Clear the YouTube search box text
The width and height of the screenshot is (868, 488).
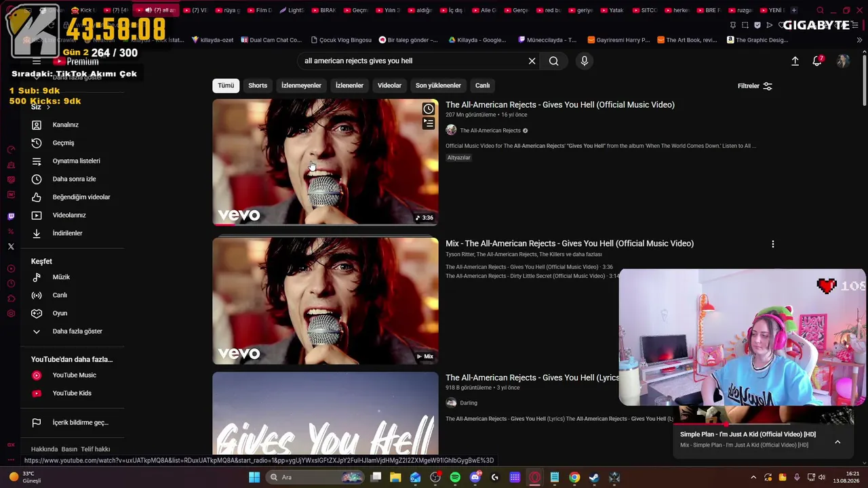point(532,61)
